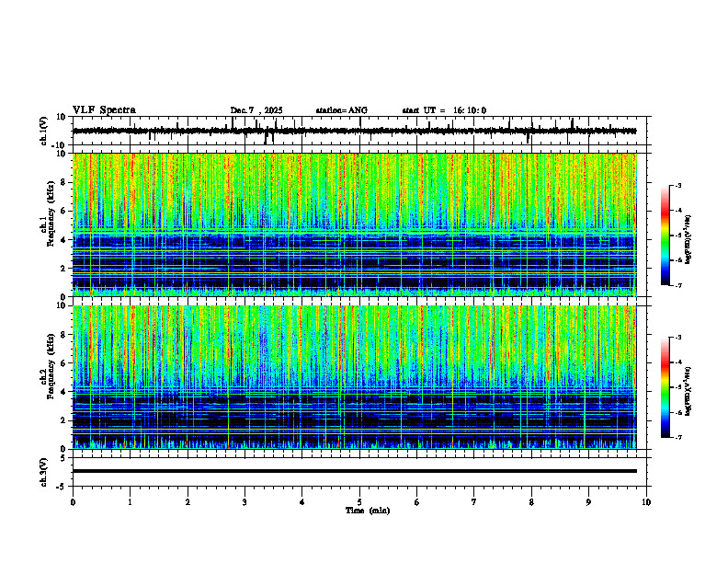Image resolution: width=728 pixels, height=563 pixels.
Task: Select the "Time (min)" x-axis label
Action: [x=368, y=511]
